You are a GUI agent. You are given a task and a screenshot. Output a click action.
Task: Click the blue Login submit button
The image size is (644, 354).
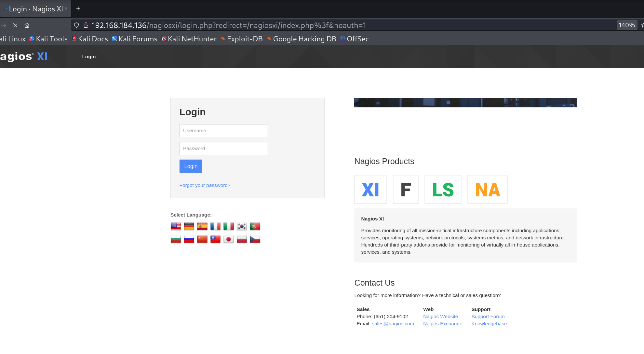[191, 166]
